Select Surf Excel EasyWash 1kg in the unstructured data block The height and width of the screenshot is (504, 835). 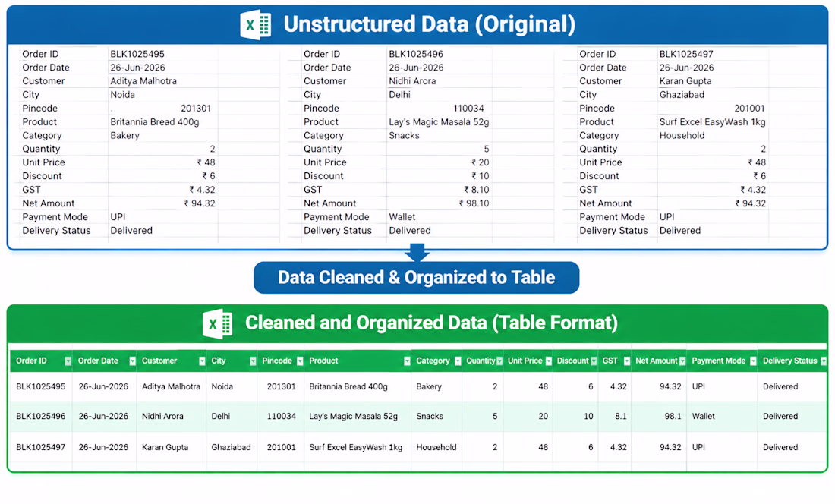pos(712,122)
